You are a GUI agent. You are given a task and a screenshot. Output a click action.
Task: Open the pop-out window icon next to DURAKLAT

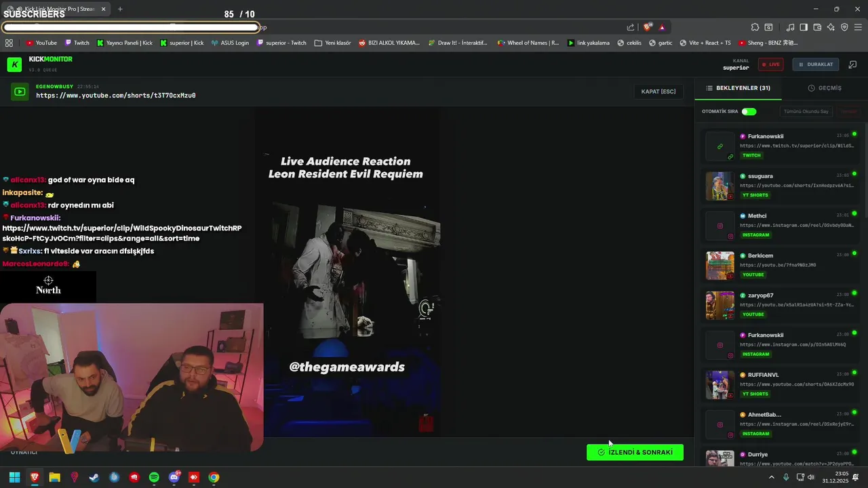852,64
